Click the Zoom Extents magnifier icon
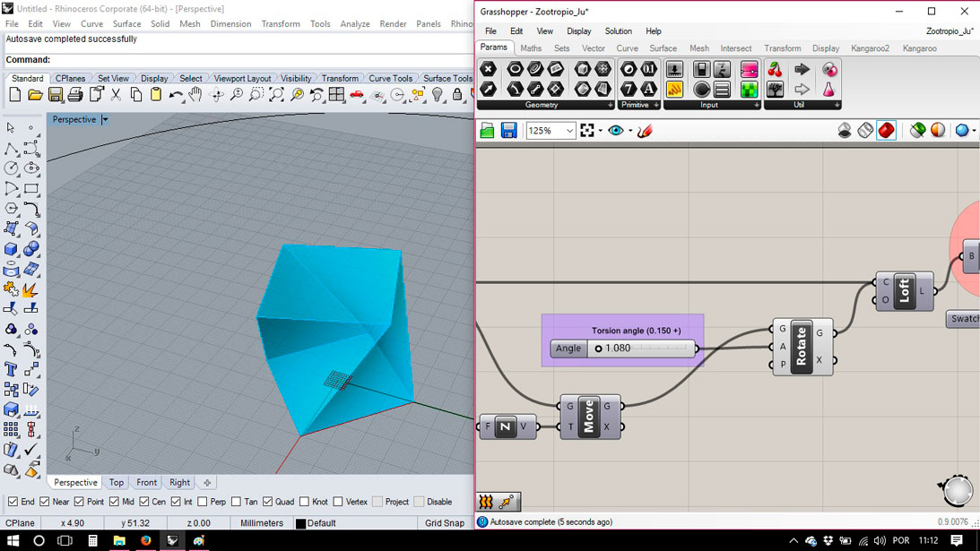The image size is (980, 551). [276, 95]
